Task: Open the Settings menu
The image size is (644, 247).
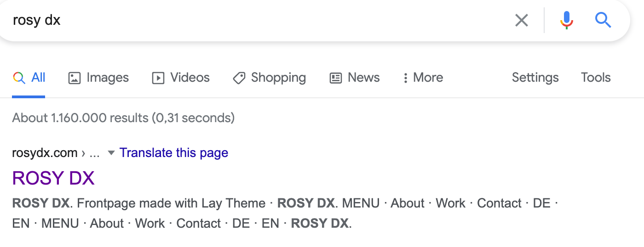Action: click(x=535, y=78)
